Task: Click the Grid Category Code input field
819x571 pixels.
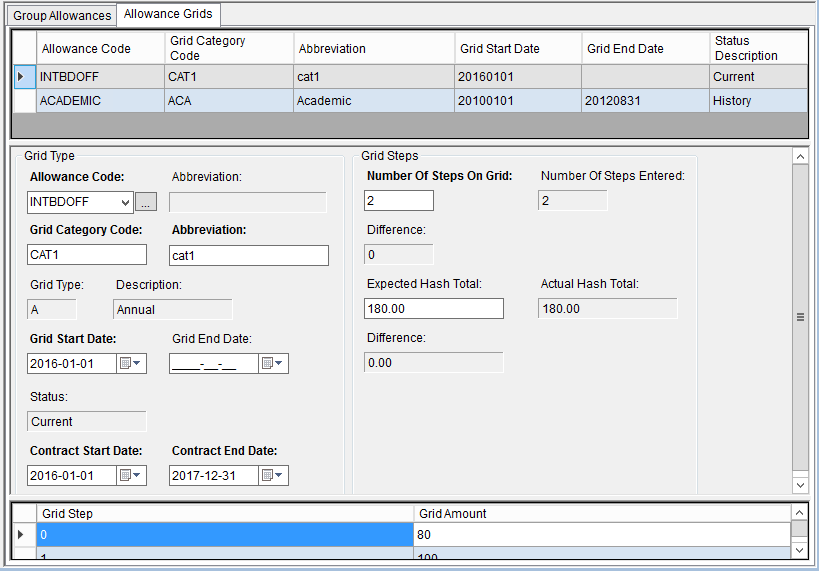Action: [x=87, y=255]
